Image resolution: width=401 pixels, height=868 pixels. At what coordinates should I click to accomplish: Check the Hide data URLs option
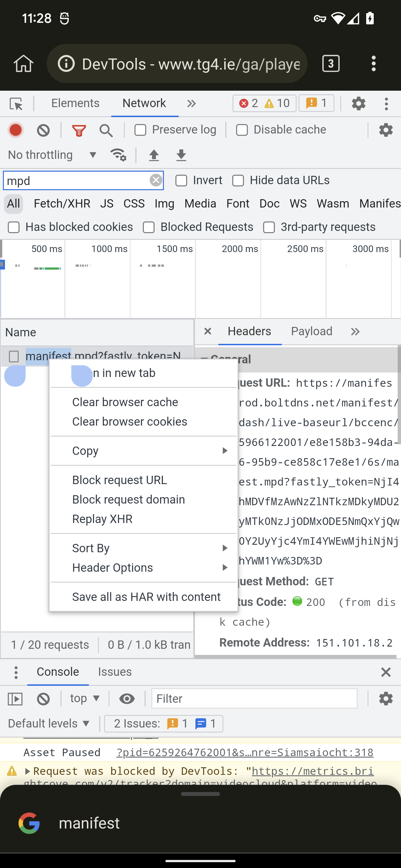pyautogui.click(x=238, y=181)
